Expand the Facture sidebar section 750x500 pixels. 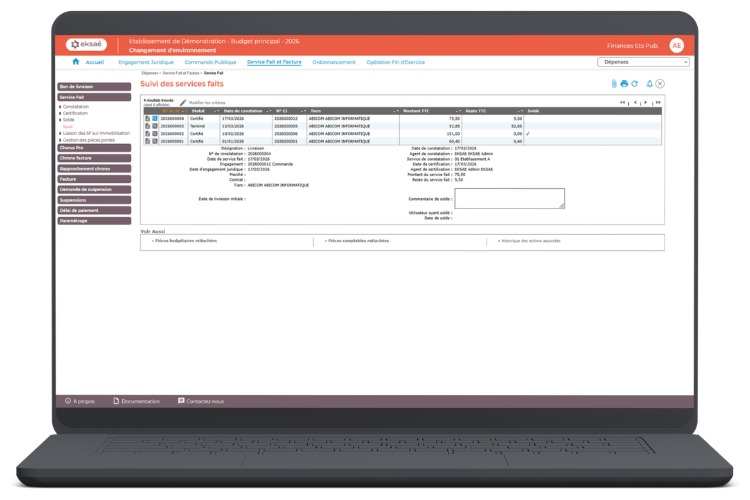pos(95,179)
